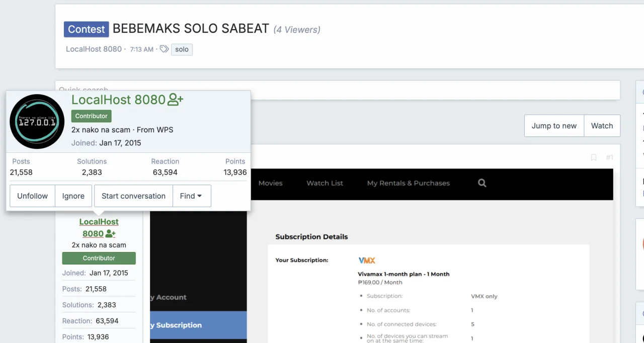Screen dimensions: 644x343
Task: Click the sidebar custom title '2x nako na scam'
Action: coord(99,245)
